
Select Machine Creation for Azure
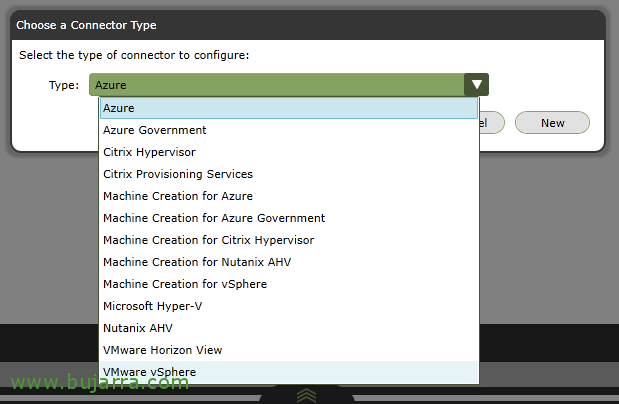point(289,196)
